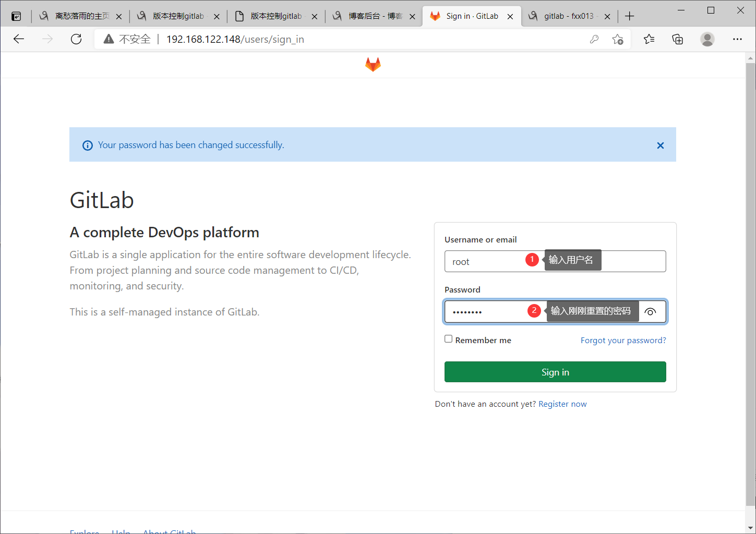
Task: Close the gitlab - fxx013 tab
Action: (x=607, y=17)
